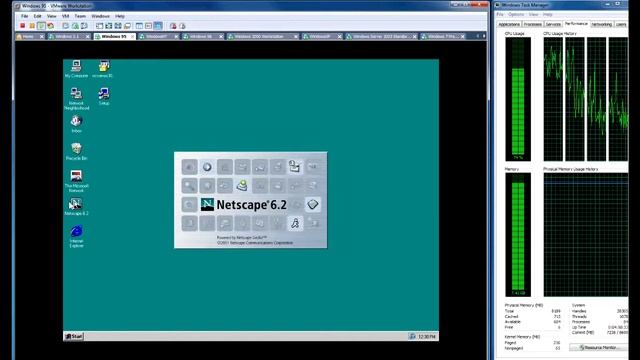Open Help menu in Task Manager
The width and height of the screenshot is (640, 360).
click(x=548, y=14)
